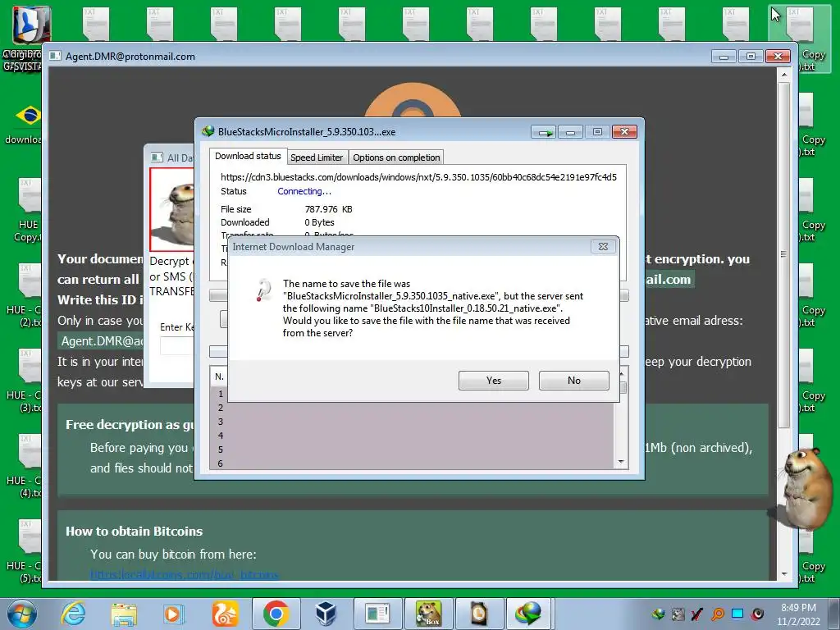Maximize the BlueStacksMicroInstaller download window
840x630 pixels.
(597, 132)
